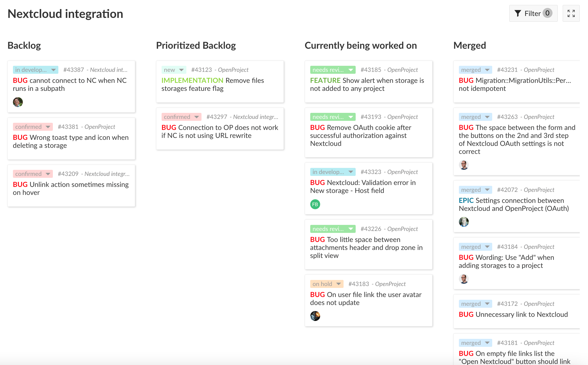Viewport: 588px width, 365px height.
Task: Open the on hold dropdown for bug #43183
Action: (x=338, y=284)
